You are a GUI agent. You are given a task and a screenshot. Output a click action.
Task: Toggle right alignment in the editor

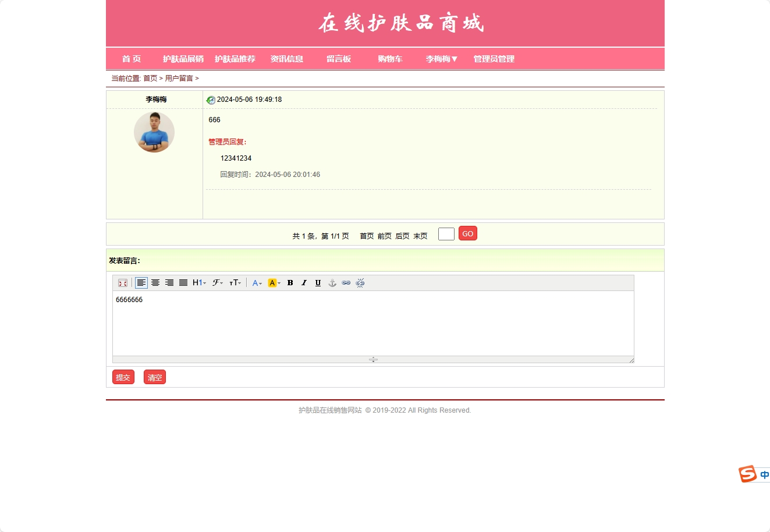point(169,283)
